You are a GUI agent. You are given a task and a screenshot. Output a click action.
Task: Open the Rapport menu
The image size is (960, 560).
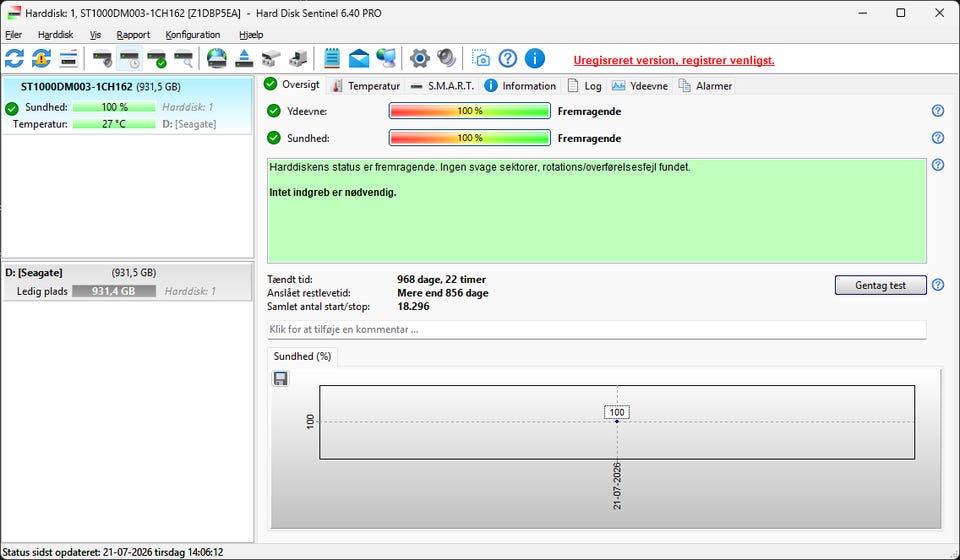133,35
